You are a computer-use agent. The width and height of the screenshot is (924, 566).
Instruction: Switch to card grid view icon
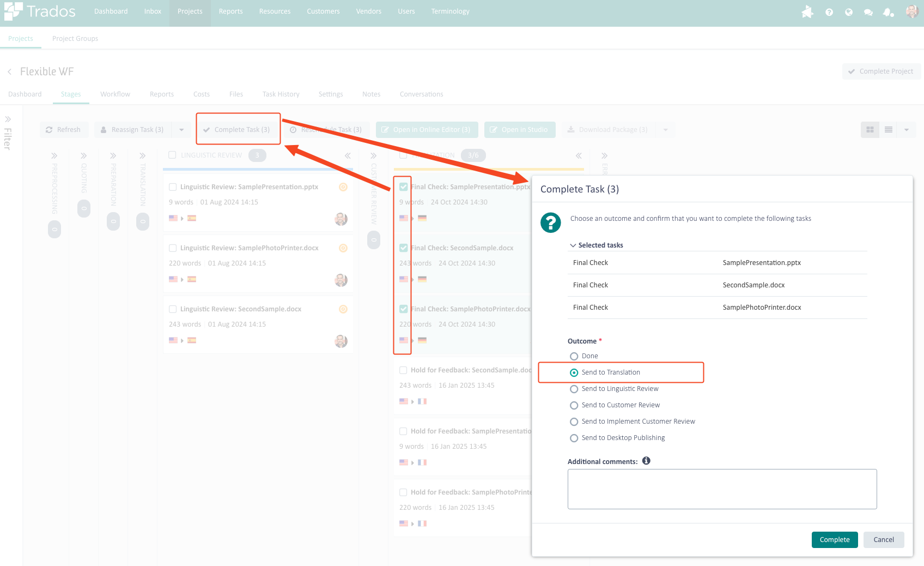pos(870,130)
